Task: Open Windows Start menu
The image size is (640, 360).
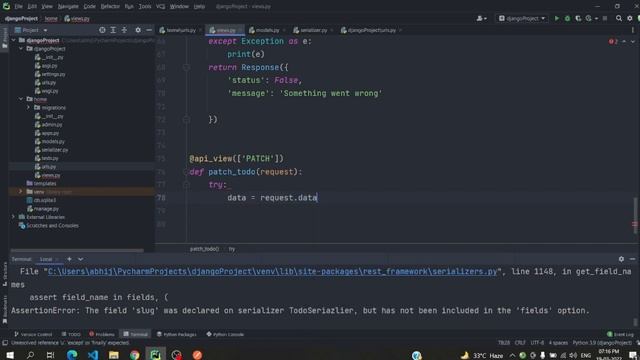Action: 10,355
